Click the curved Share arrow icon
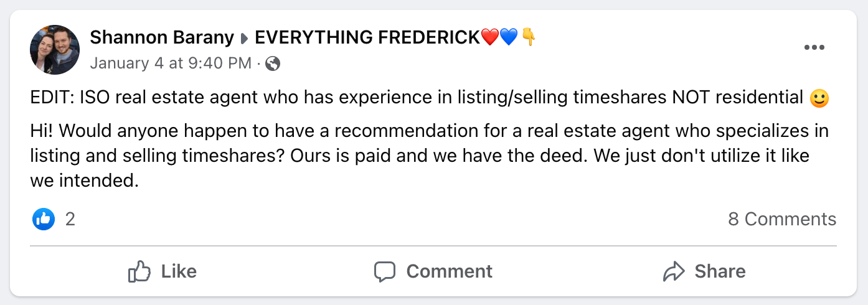Image resolution: width=868 pixels, height=305 pixels. 674,271
